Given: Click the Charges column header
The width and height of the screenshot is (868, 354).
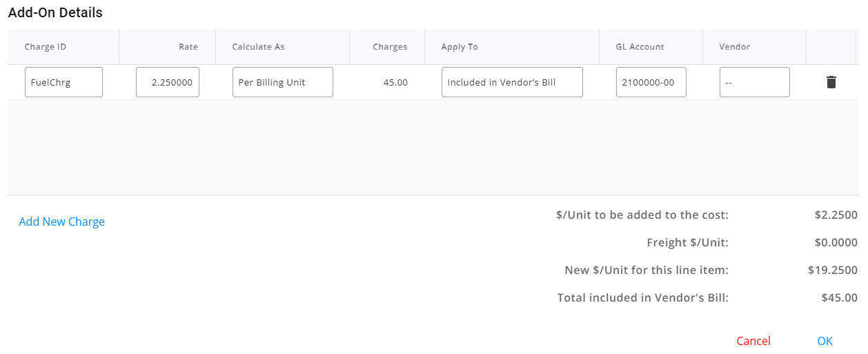Looking at the screenshot, I should (x=390, y=47).
